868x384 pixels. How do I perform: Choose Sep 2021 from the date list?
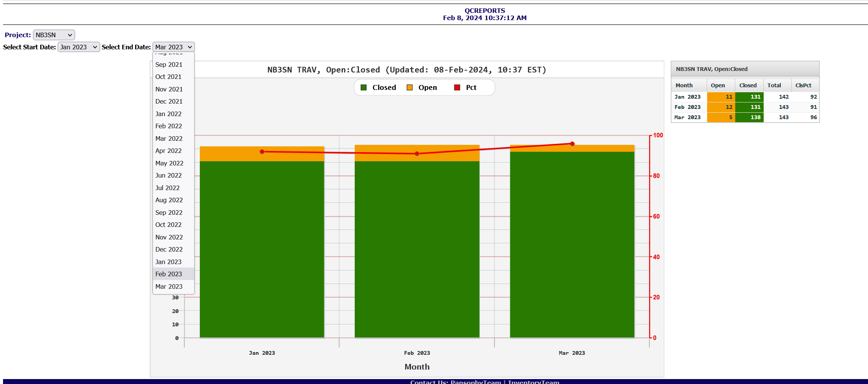tap(169, 65)
